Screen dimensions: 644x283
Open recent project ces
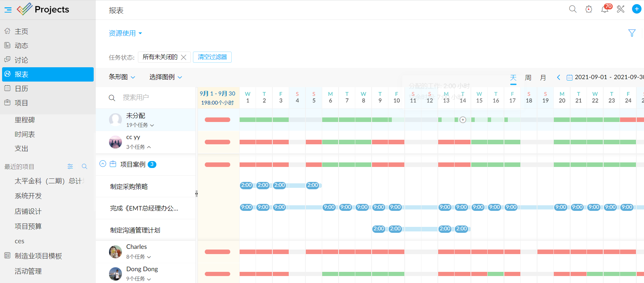point(20,241)
